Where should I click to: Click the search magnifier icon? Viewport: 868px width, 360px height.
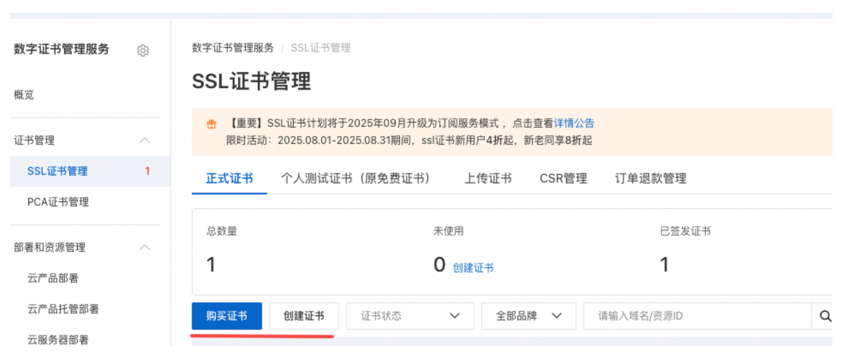point(825,316)
